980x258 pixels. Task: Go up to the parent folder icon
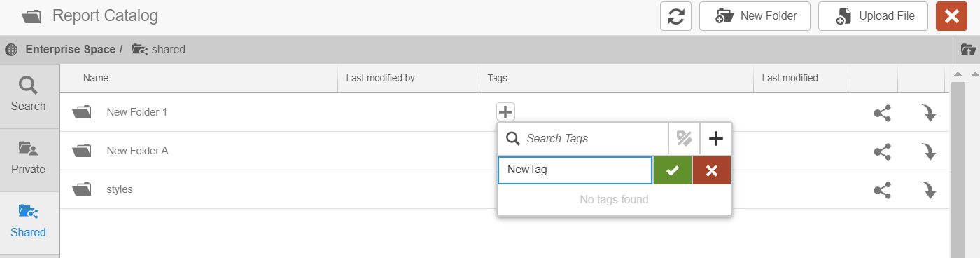tap(967, 50)
